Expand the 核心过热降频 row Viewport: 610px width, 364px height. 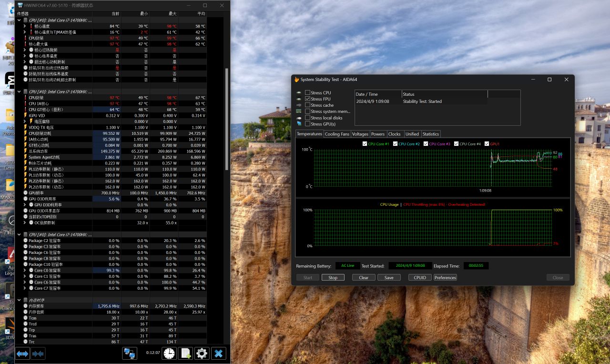[x=25, y=50]
